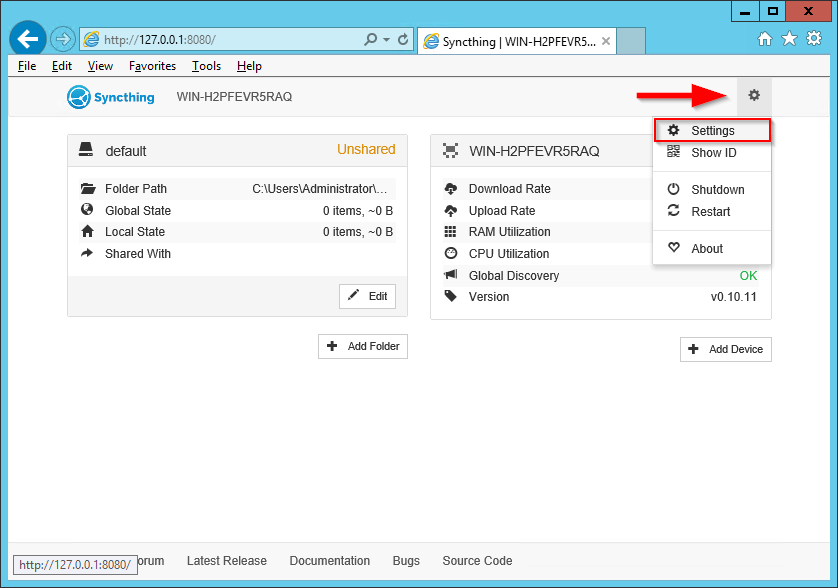Click the globe icon next to Global State
This screenshot has height=588, width=838.
pyautogui.click(x=87, y=210)
